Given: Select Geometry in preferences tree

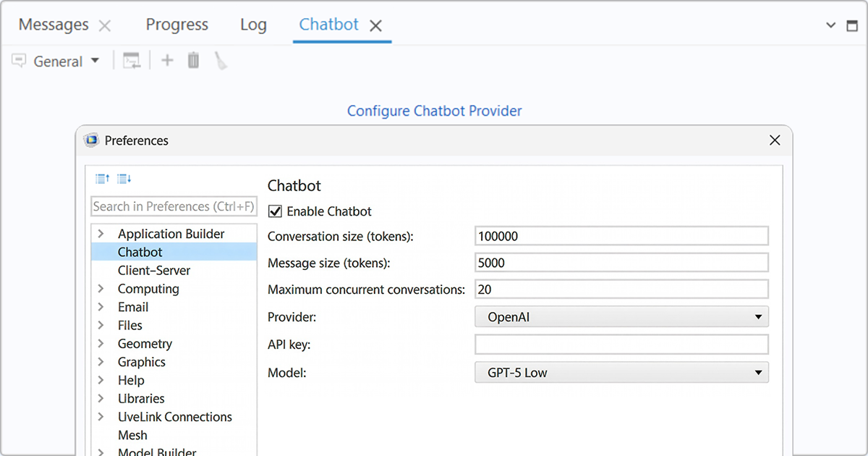Looking at the screenshot, I should [145, 344].
